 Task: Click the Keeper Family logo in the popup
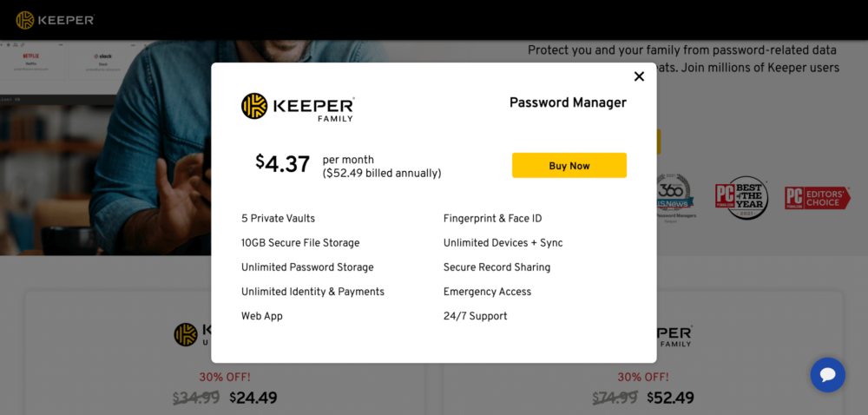[x=298, y=106]
